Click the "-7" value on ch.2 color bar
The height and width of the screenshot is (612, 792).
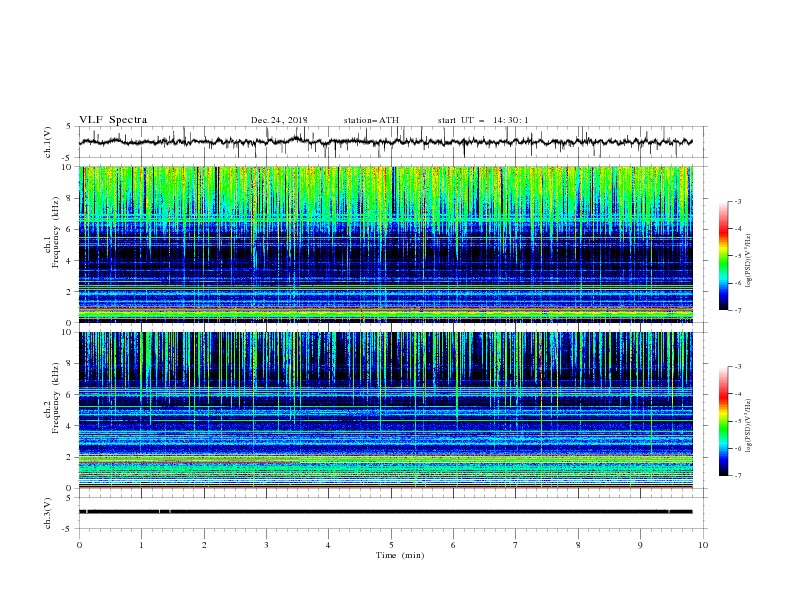pos(738,476)
